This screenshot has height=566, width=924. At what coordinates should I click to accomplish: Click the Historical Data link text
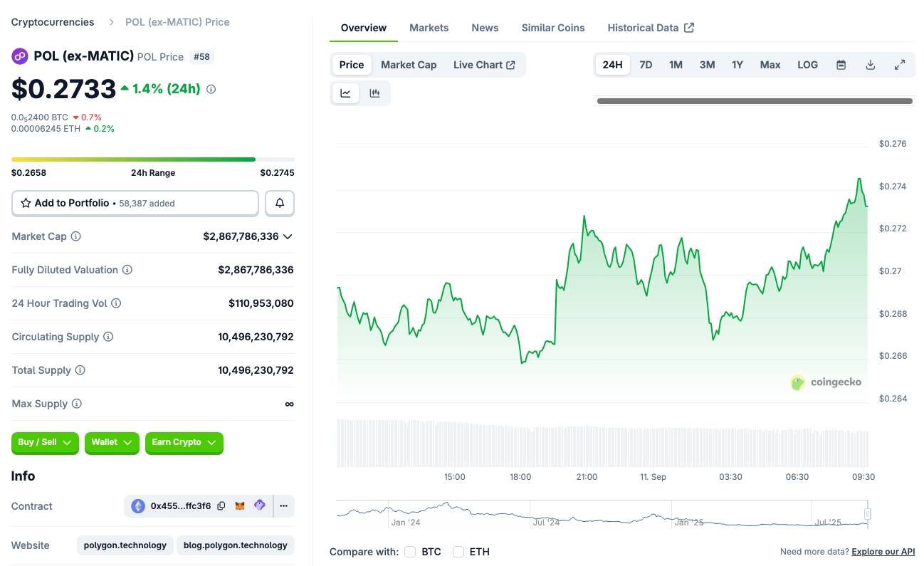[x=643, y=28]
